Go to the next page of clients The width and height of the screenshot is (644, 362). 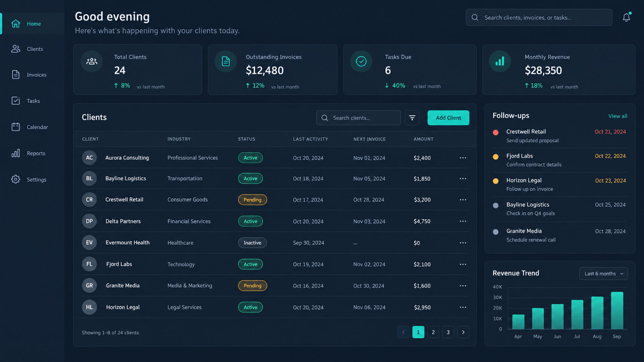[463, 332]
